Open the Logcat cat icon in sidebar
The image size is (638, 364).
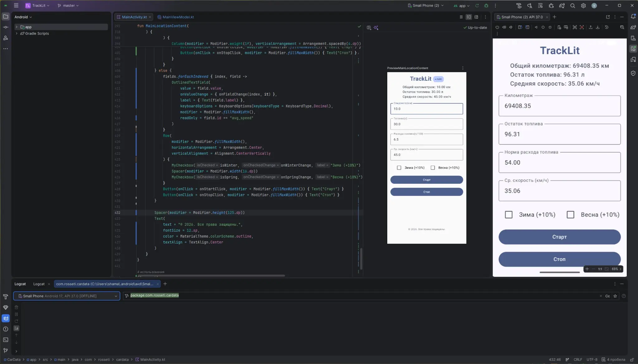point(6,318)
